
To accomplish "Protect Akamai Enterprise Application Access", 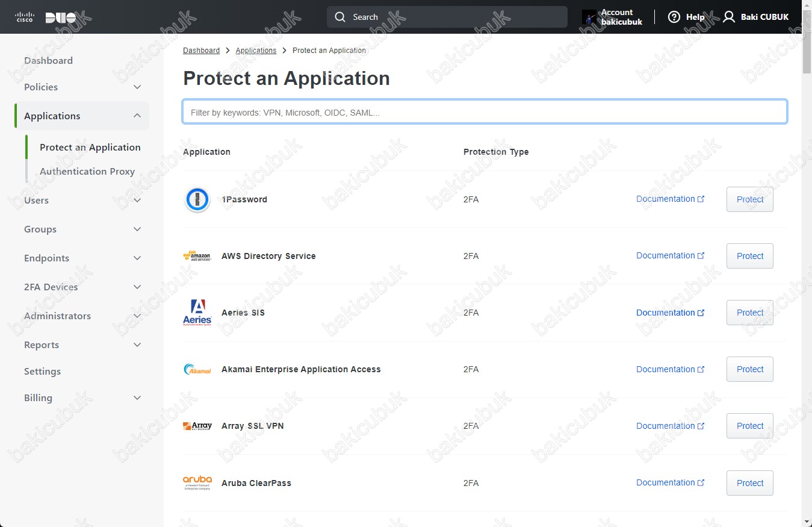I will tap(750, 369).
